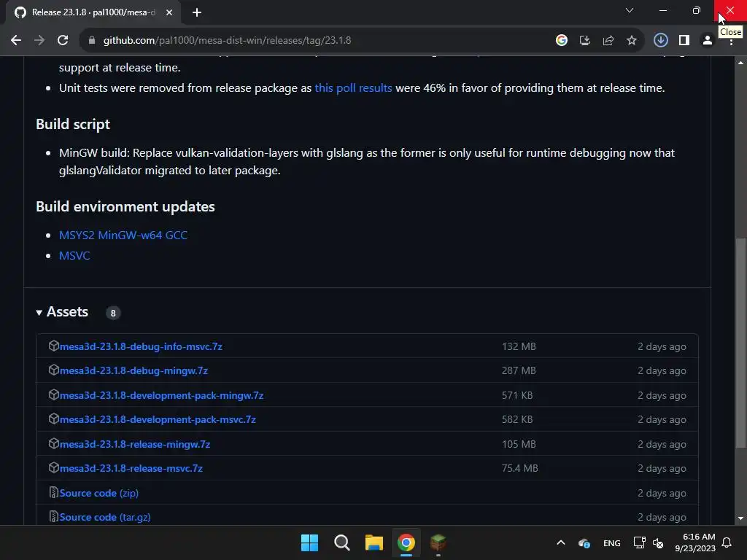Click the '132 MB' size text
This screenshot has height=560, width=747.
[519, 346]
